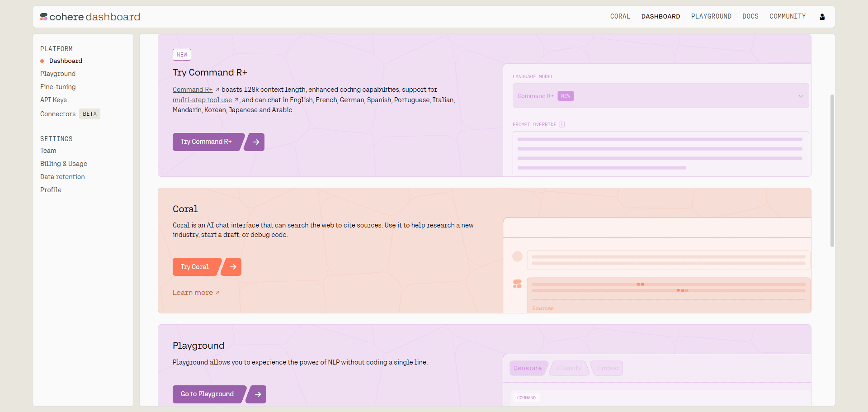Click the prompt override info icon

(561, 124)
